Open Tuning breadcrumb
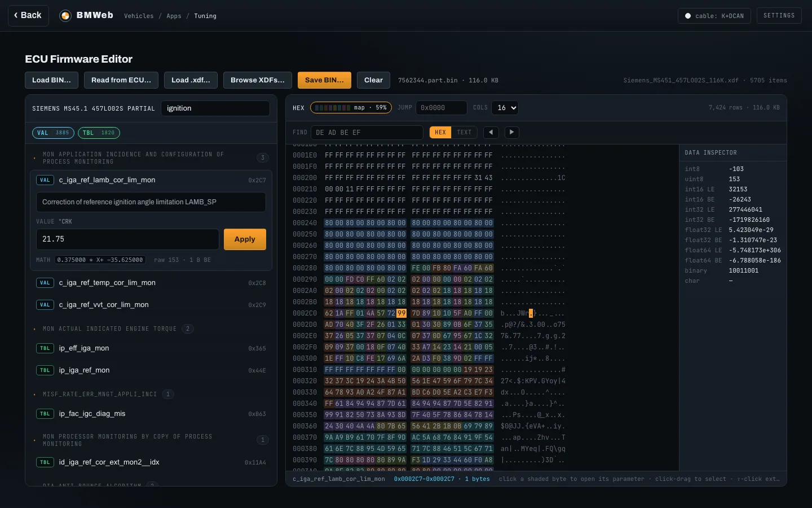Viewport: 812px width, 508px height. tap(205, 16)
